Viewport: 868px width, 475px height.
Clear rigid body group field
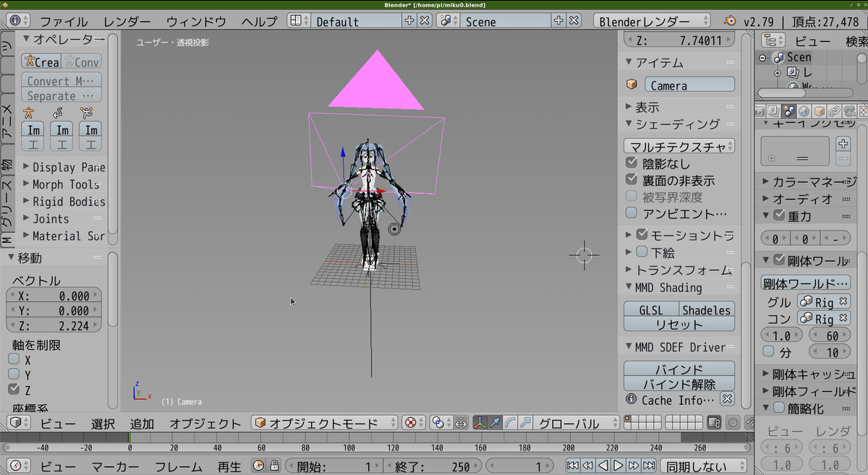[843, 301]
